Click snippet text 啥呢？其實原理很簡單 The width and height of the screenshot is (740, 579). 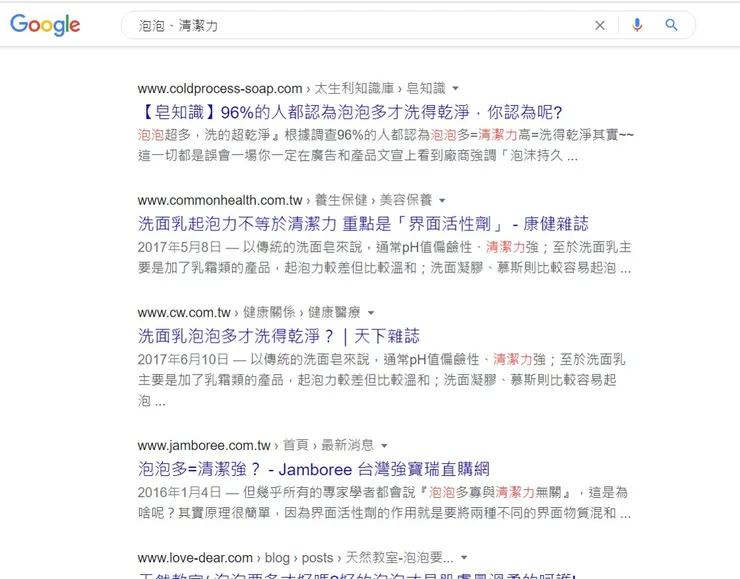pos(204,513)
